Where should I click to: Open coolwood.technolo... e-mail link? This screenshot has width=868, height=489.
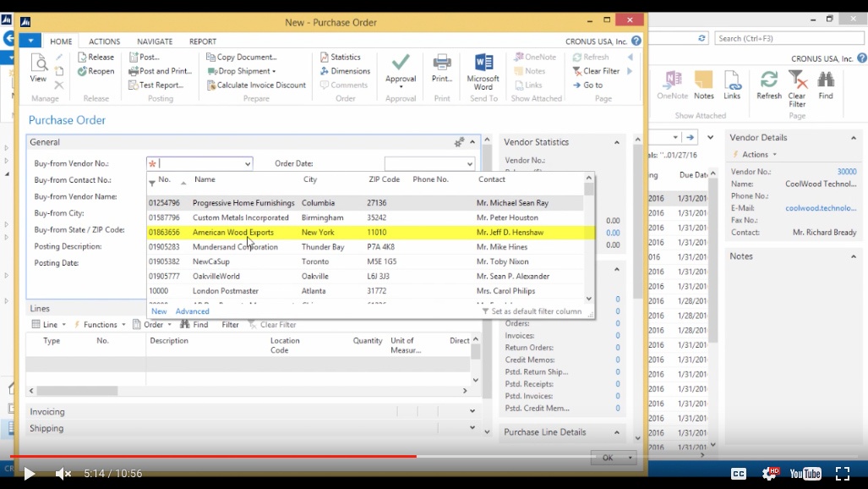click(x=821, y=208)
